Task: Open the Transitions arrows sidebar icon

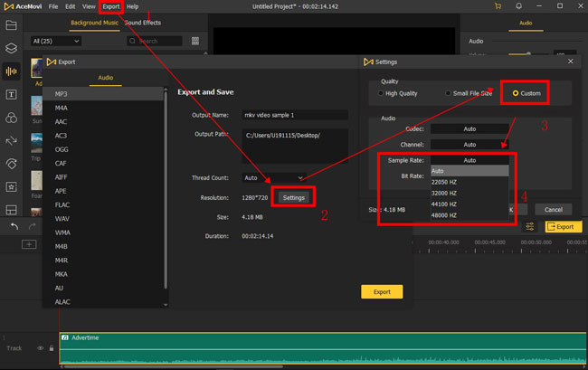Action: [11, 141]
